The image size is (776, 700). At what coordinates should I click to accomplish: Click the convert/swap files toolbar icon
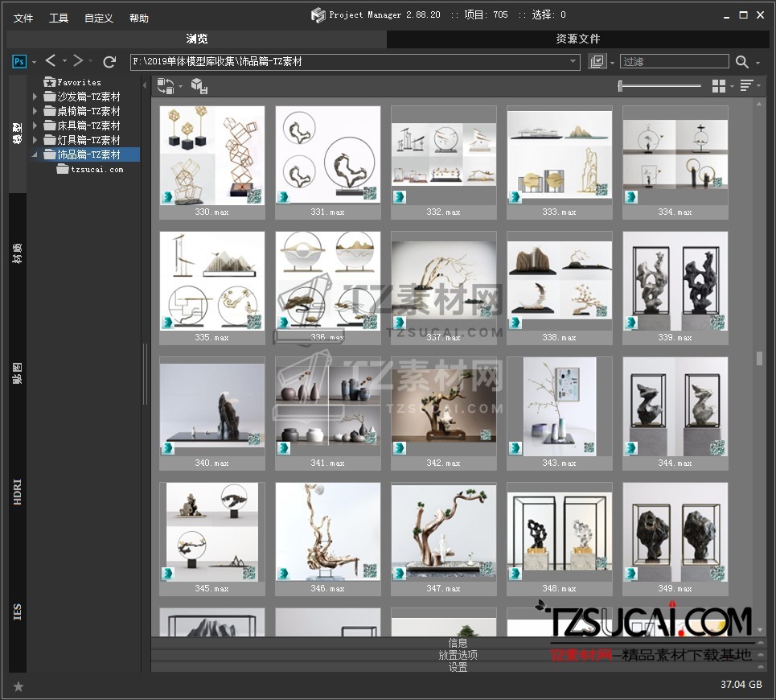click(x=166, y=86)
